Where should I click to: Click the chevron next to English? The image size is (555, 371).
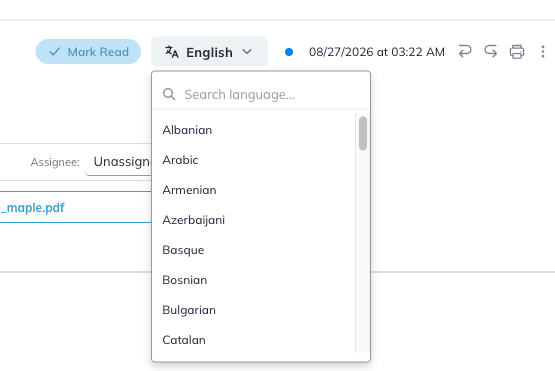click(x=247, y=52)
